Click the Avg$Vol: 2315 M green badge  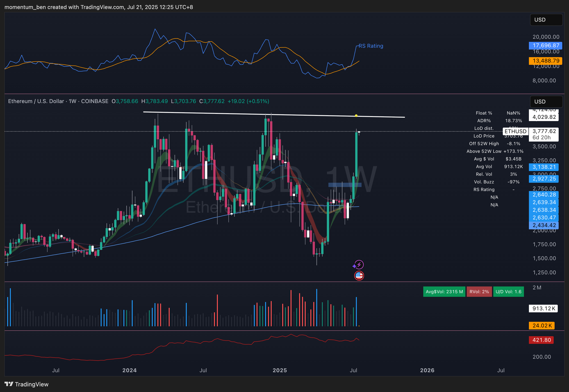(x=444, y=292)
